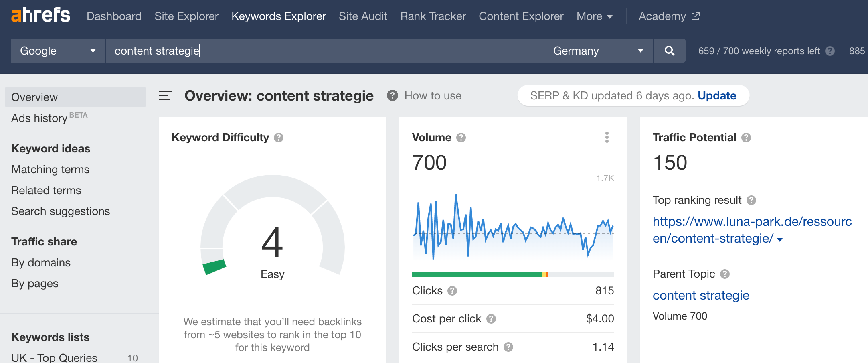Click Traffic Potential help icon
The image size is (868, 363).
[746, 138]
